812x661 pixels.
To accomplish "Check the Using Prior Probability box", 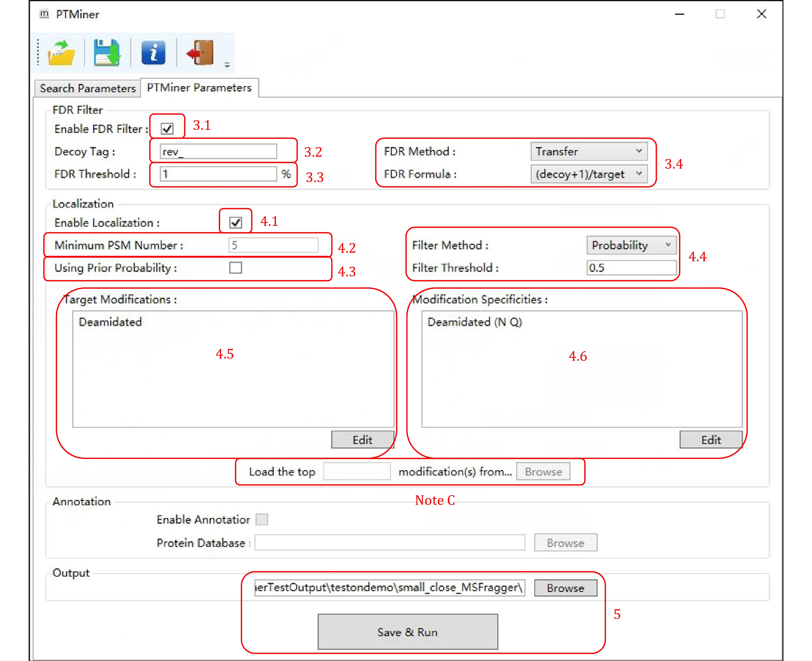I will pyautogui.click(x=236, y=268).
